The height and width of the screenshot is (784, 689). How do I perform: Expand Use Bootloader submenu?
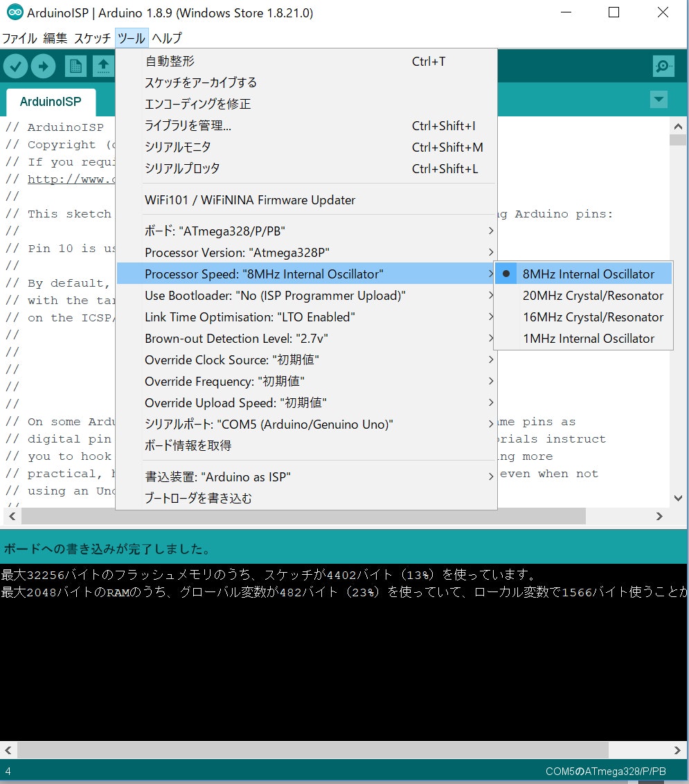point(306,296)
